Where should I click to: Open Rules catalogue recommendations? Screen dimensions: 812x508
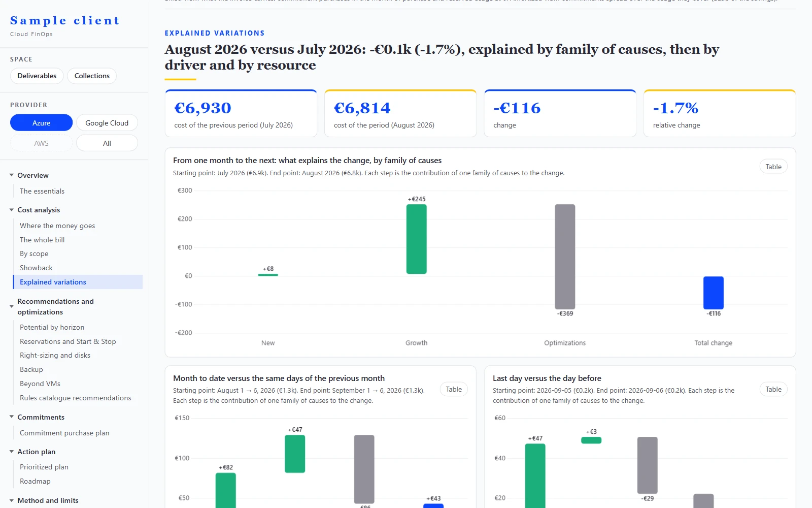[76, 398]
